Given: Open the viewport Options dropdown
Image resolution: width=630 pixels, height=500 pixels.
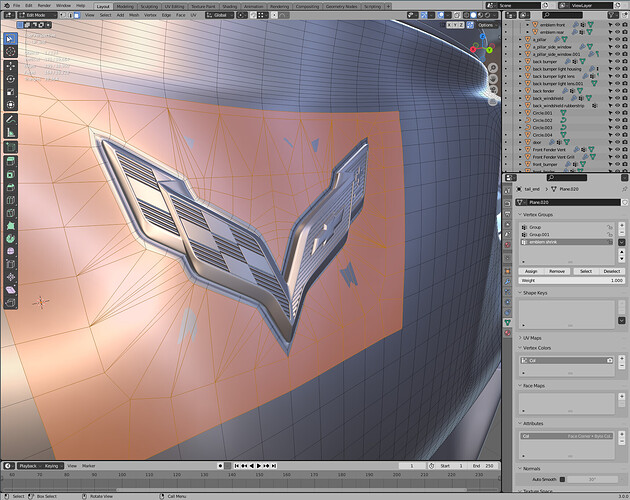Looking at the screenshot, I should [487, 25].
